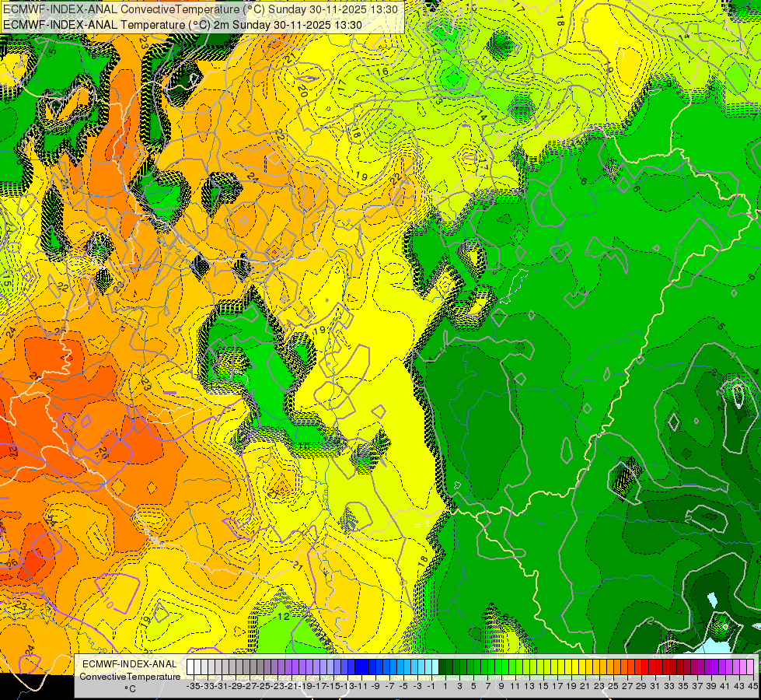Click the '-35' legend scale label

tap(194, 687)
